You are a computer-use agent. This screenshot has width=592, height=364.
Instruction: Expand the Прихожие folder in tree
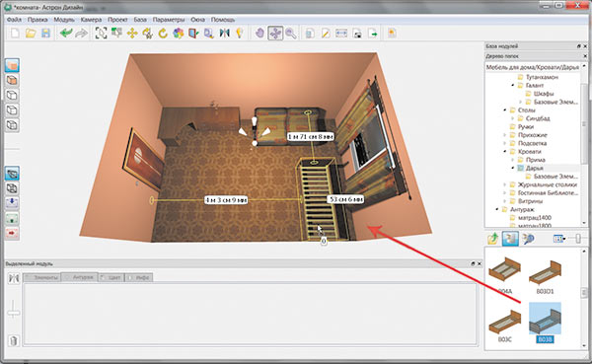click(505, 135)
